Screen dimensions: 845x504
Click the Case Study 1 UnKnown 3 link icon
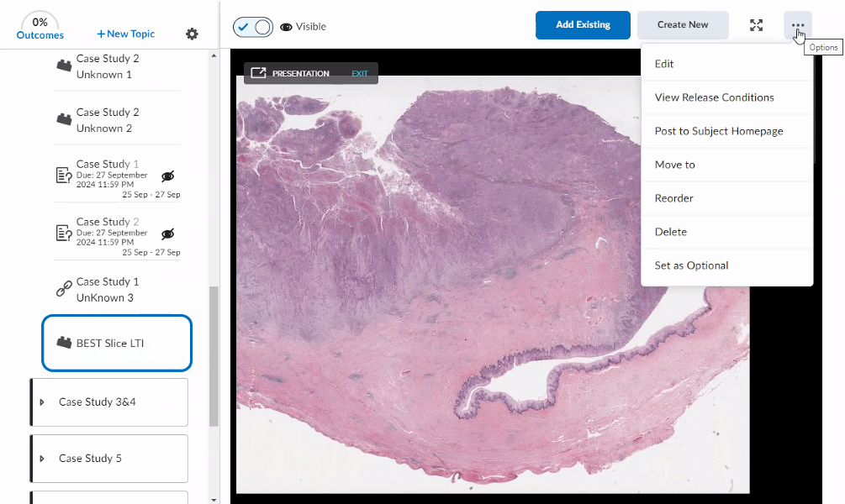64,289
